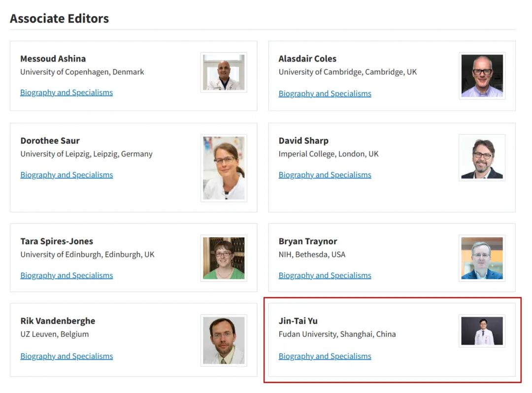
Task: Follow Rik Vandenberghe's Biography and Specialisms link
Action: pyautogui.click(x=66, y=357)
